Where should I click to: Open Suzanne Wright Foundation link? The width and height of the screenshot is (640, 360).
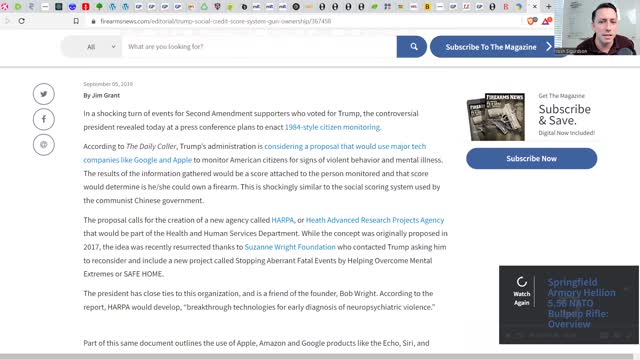290,247
